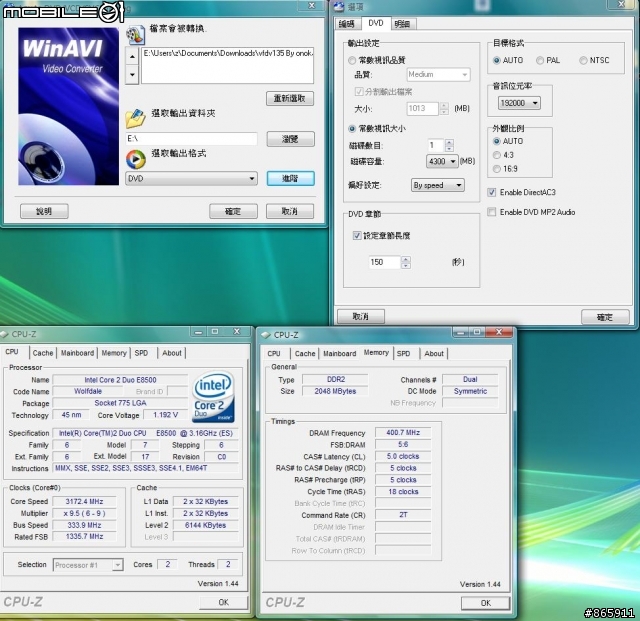
Task: Click the WinAVI Video Converter logo image
Action: point(68,106)
